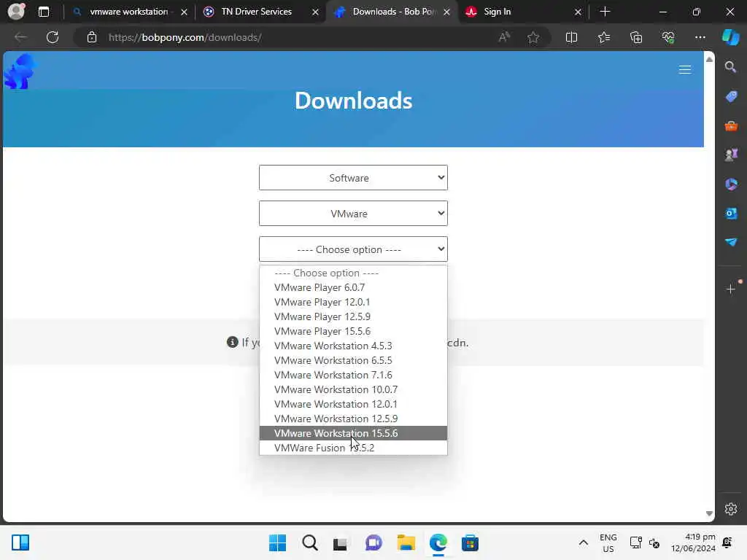Reload the page with refresh icon

click(x=53, y=37)
